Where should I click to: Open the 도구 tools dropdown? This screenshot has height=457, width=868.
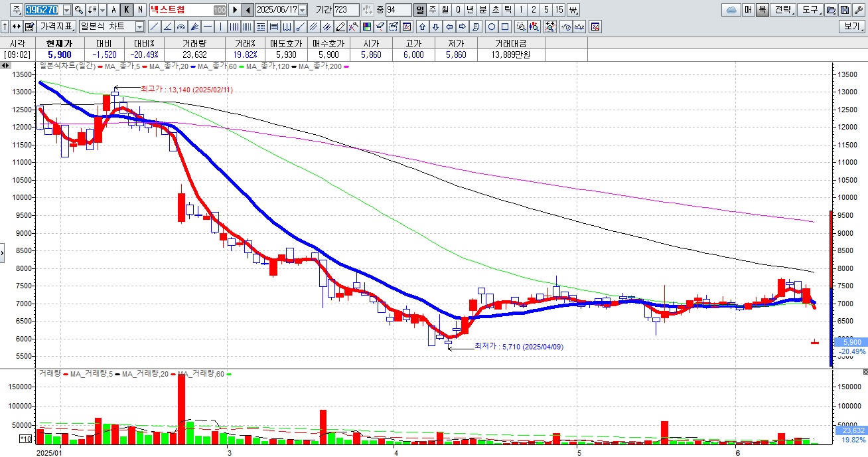pos(811,10)
